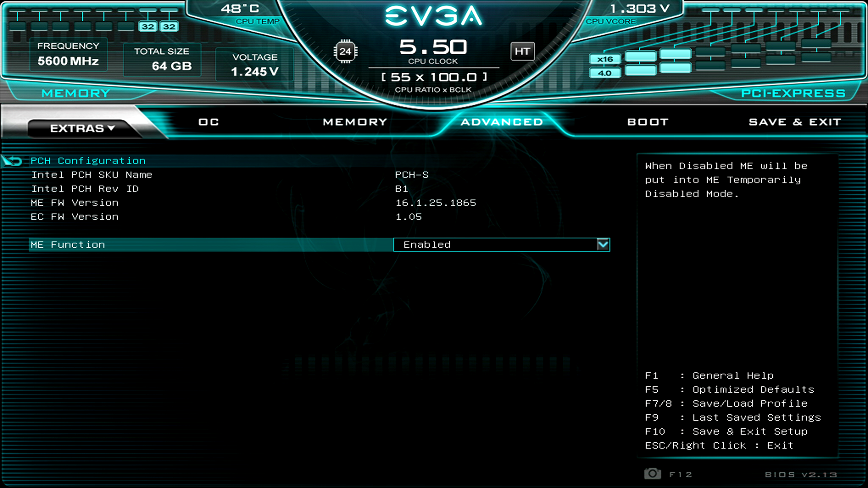868x488 pixels.
Task: Click the HT (Hyper-Threading) badge icon
Action: click(x=523, y=52)
